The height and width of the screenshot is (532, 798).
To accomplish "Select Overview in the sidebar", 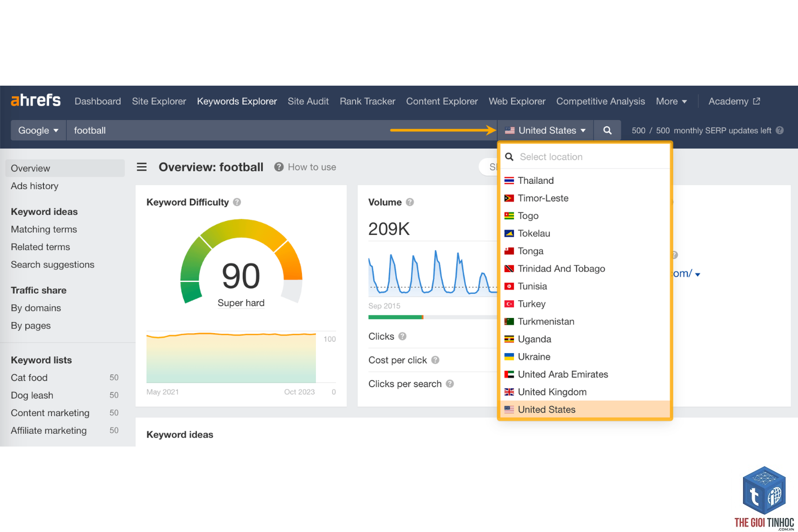I will point(65,168).
